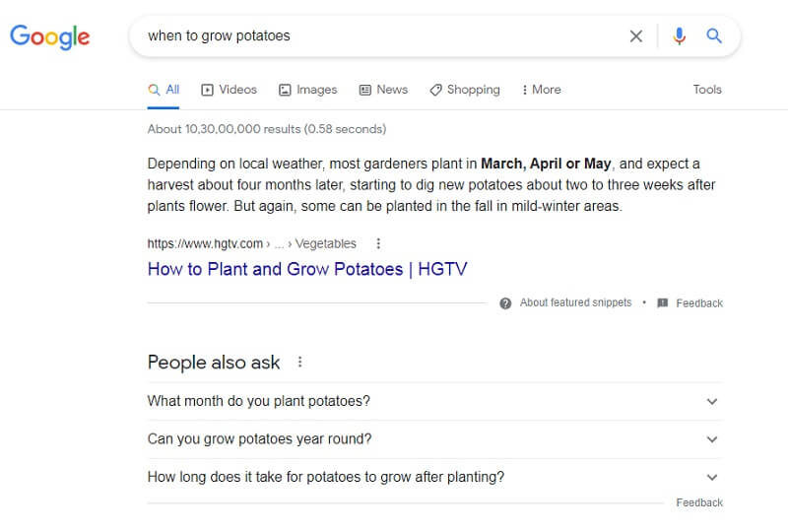Clear the search box with the X icon
This screenshot has width=788, height=532.
pyautogui.click(x=636, y=36)
